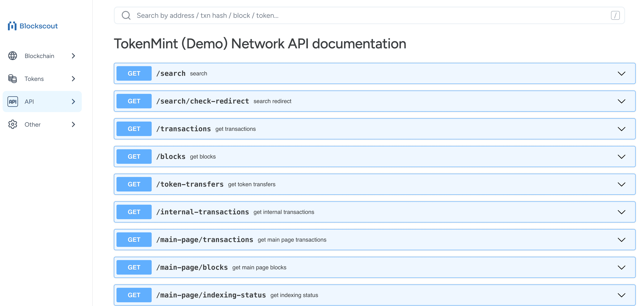The height and width of the screenshot is (306, 644).
Task: Click the Blockchain globe icon
Action: [13, 56]
